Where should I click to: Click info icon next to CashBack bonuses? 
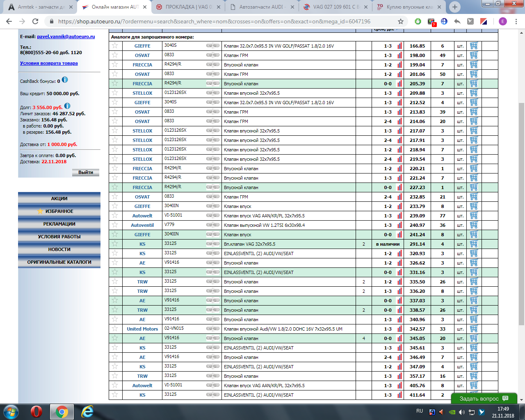coord(65,80)
